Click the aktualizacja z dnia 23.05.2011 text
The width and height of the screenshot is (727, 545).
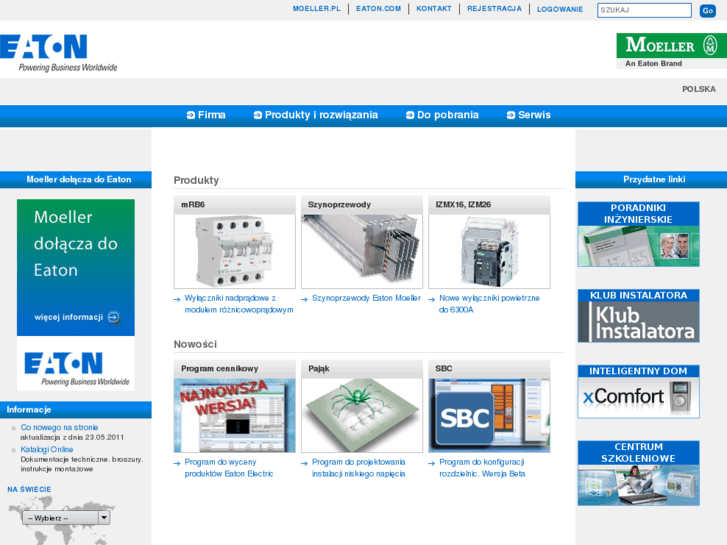click(72, 437)
